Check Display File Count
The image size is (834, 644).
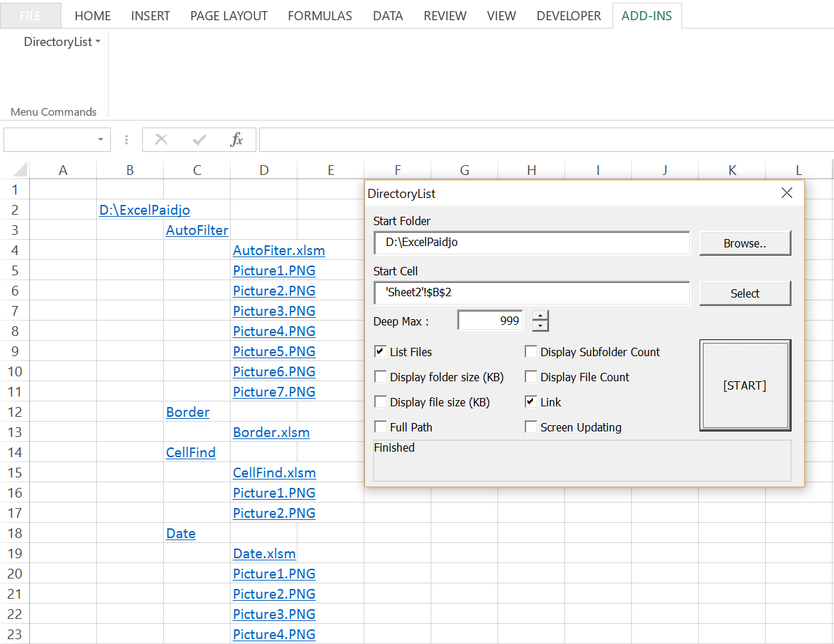click(x=531, y=377)
